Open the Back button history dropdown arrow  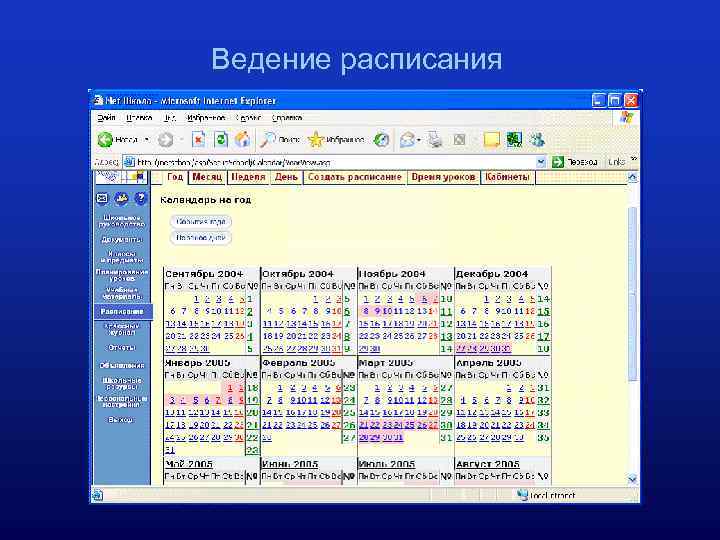click(x=147, y=140)
